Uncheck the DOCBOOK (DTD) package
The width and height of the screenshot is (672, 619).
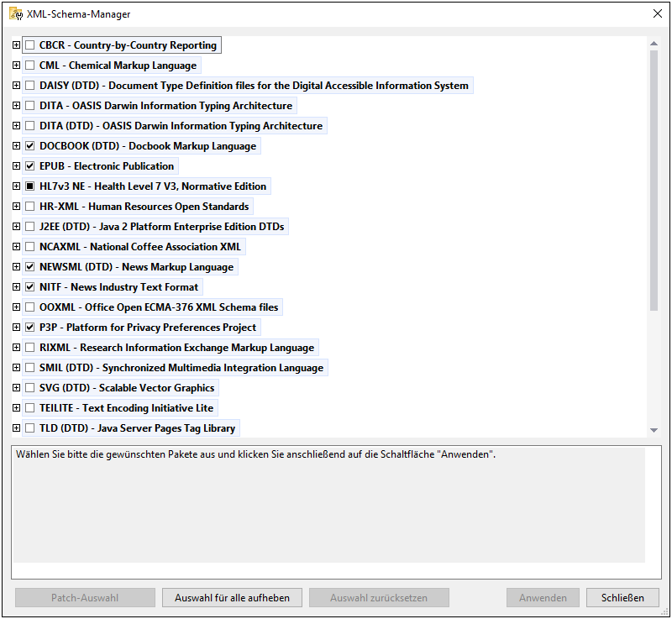(x=30, y=146)
